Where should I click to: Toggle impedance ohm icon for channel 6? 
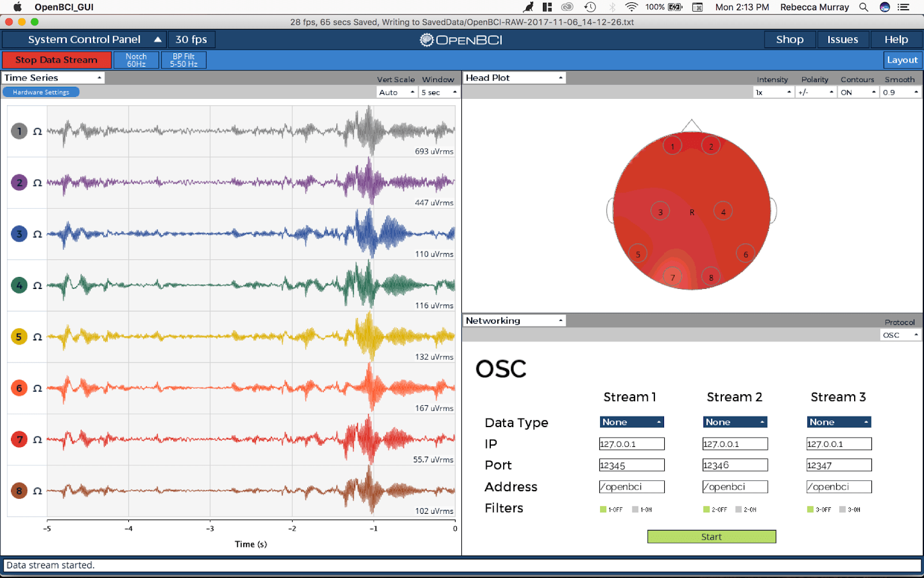coord(38,388)
